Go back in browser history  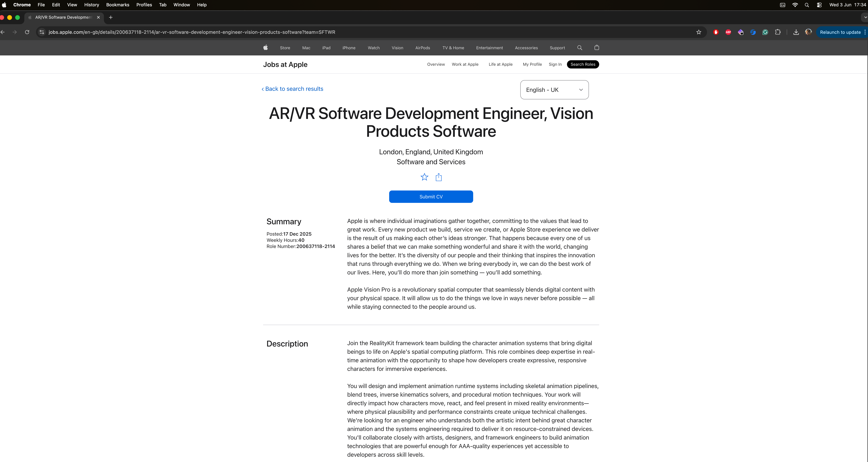tap(3, 32)
